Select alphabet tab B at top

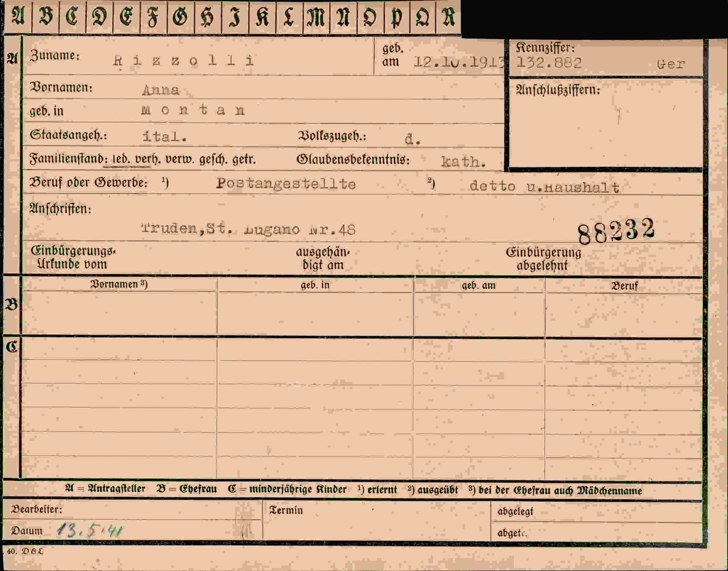(x=46, y=17)
